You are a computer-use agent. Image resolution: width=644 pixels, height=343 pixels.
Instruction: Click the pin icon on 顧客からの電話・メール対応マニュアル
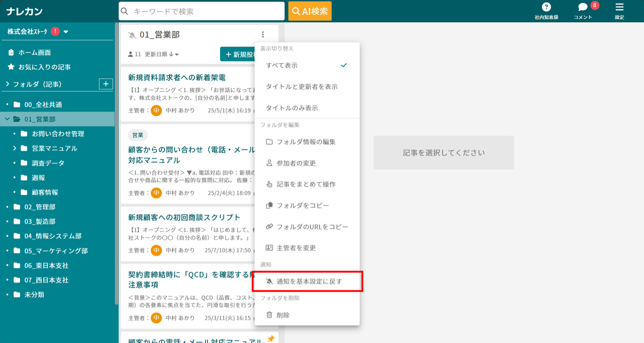(x=271, y=339)
